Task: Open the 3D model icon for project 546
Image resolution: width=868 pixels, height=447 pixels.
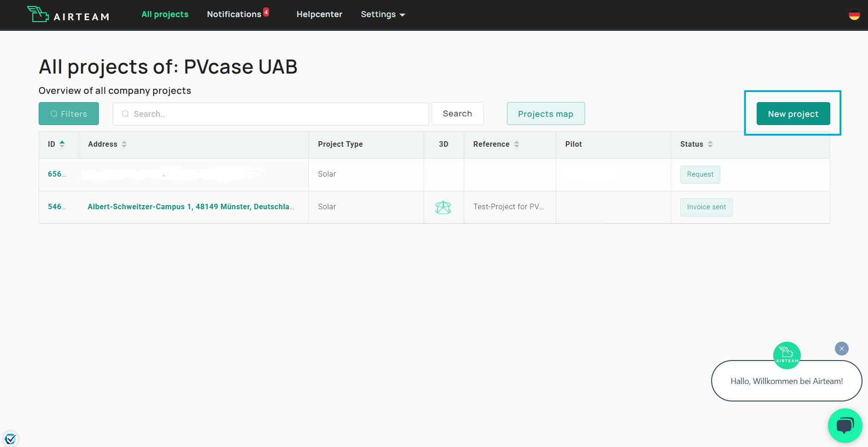Action: click(x=443, y=207)
